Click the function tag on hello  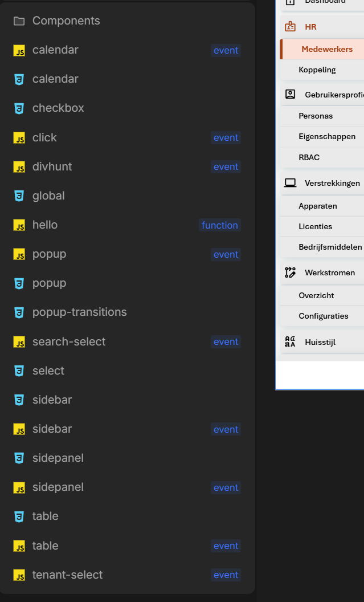(x=219, y=225)
